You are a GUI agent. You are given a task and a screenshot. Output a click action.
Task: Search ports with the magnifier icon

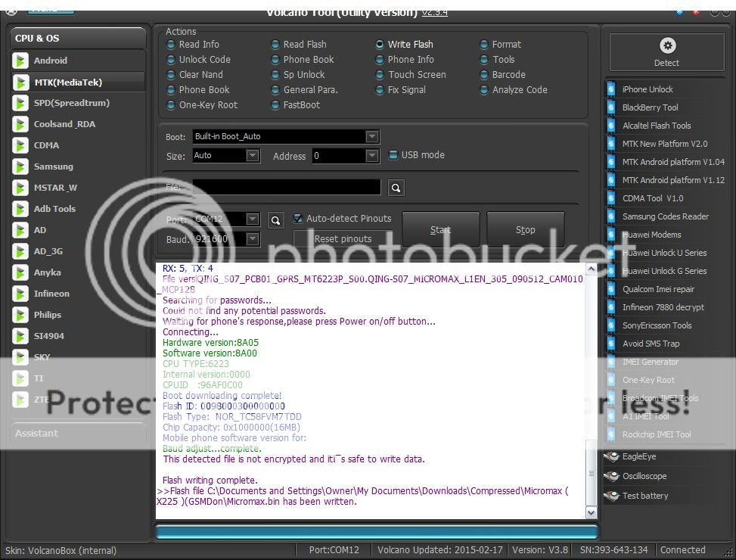click(x=276, y=220)
